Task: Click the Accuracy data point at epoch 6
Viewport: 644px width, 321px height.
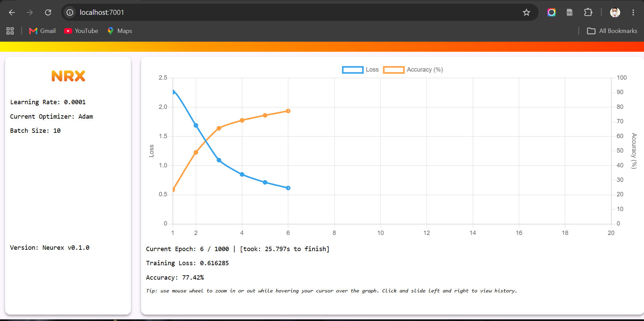Action: coord(288,111)
